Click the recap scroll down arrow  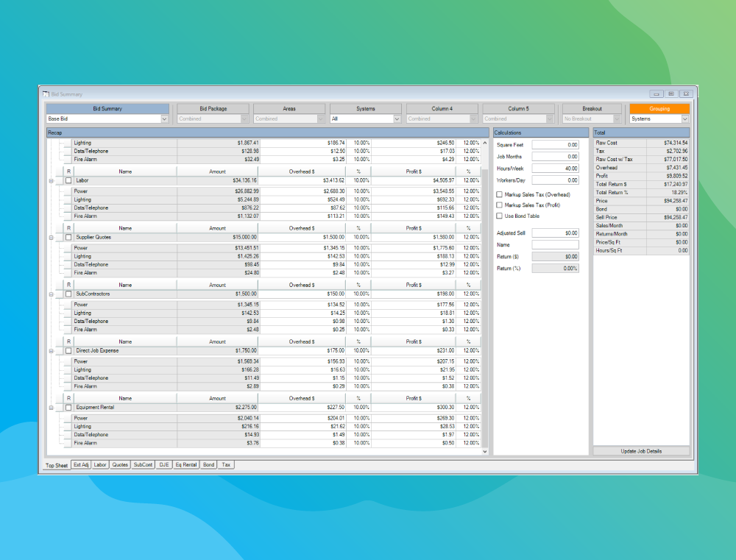point(484,451)
